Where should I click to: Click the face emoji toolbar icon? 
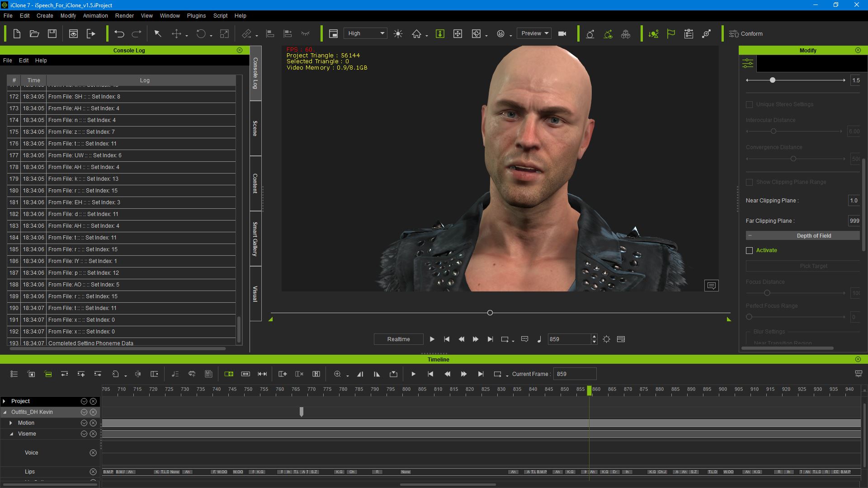(500, 34)
